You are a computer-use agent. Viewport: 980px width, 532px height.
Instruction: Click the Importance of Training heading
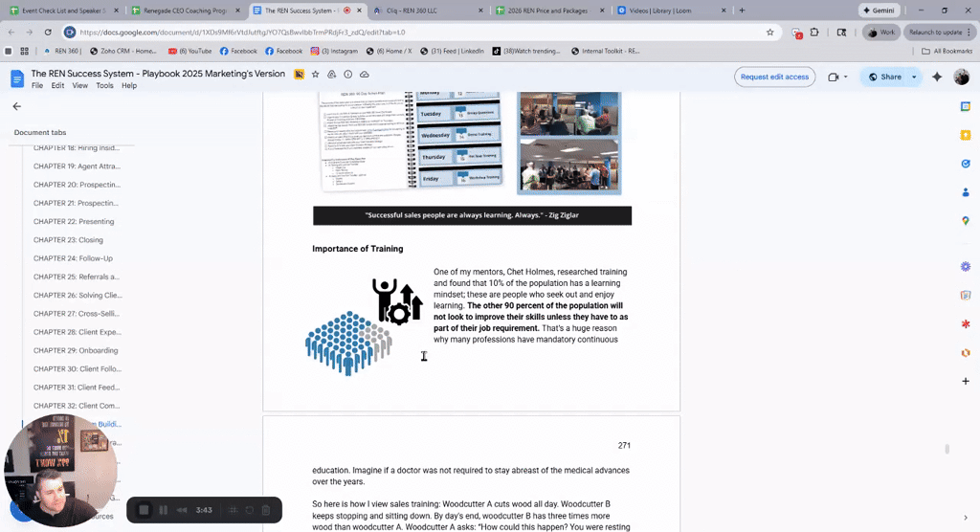click(x=358, y=249)
